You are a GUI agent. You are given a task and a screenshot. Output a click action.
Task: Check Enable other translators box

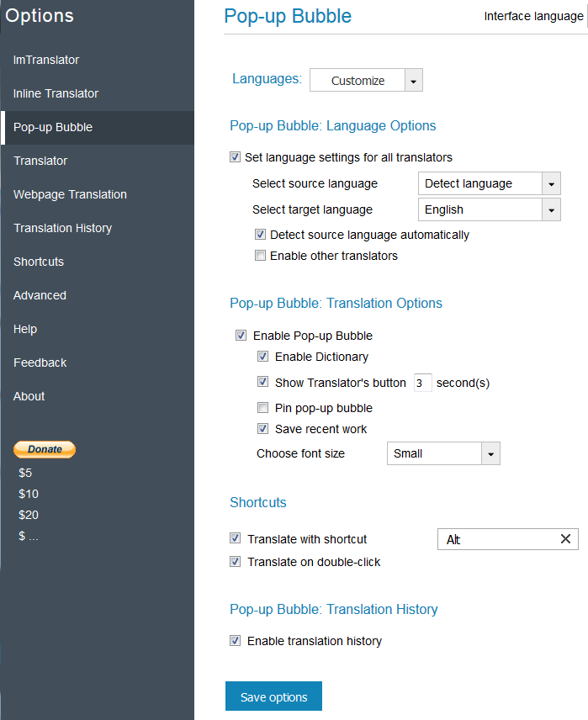click(x=261, y=256)
